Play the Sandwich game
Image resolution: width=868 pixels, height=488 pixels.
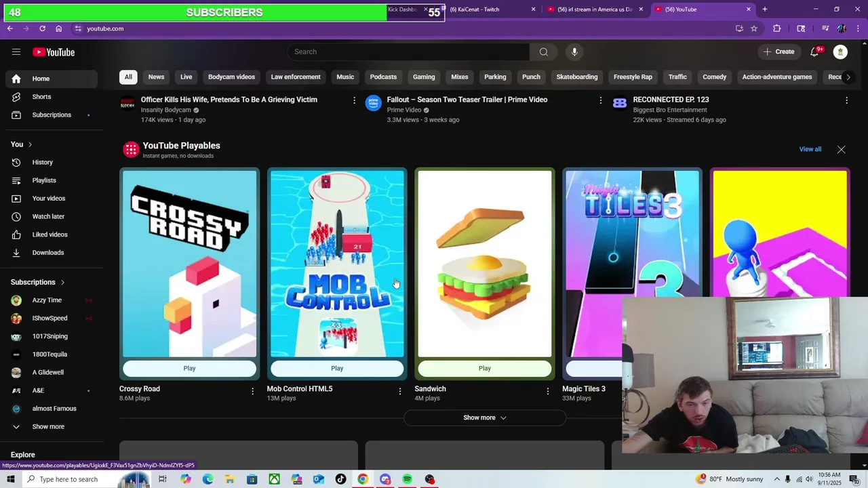(x=485, y=369)
